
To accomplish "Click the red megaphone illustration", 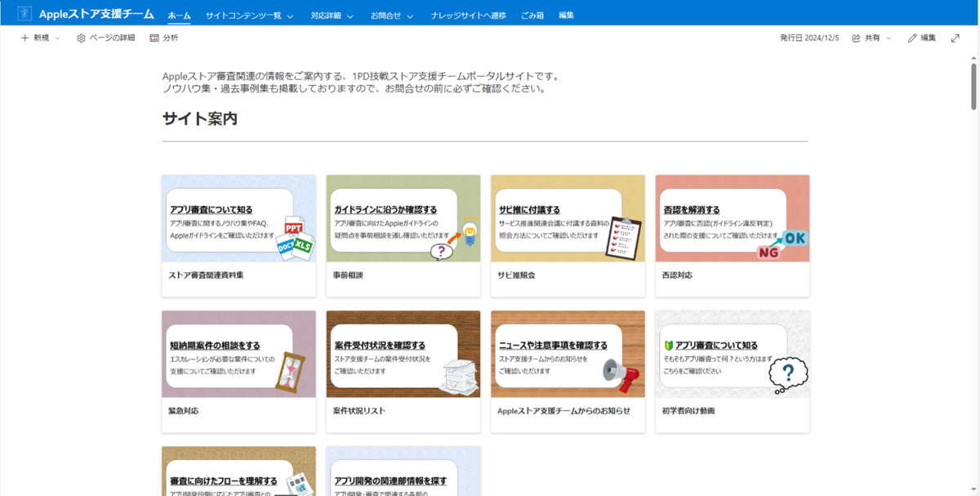I will [622, 375].
